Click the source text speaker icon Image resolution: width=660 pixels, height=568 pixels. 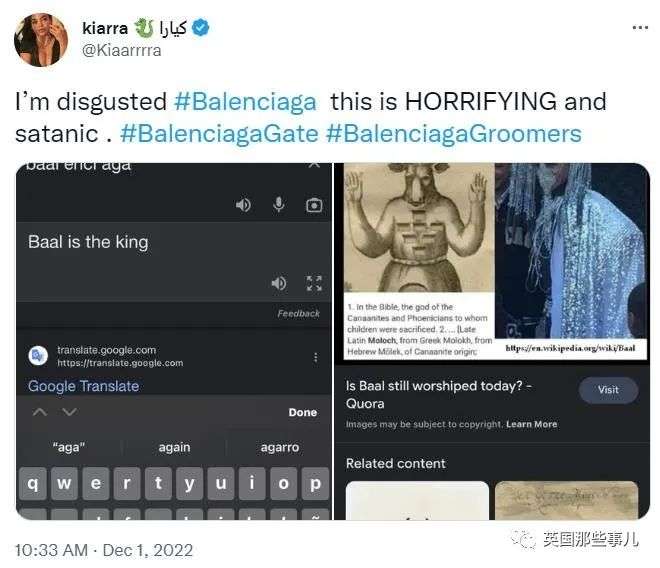click(x=243, y=205)
